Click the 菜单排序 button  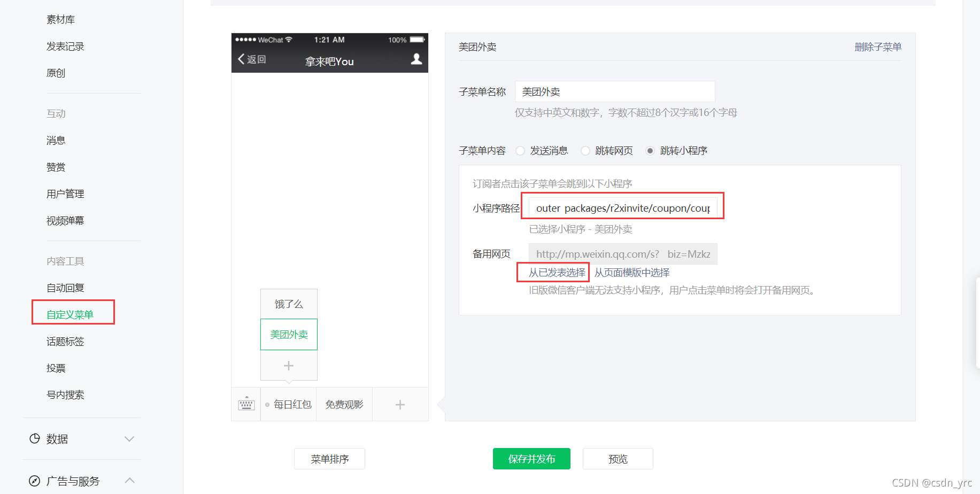pos(329,459)
